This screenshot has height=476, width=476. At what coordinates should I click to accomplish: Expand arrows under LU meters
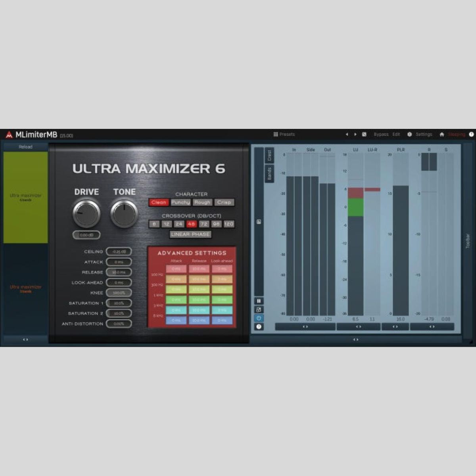pos(358,327)
